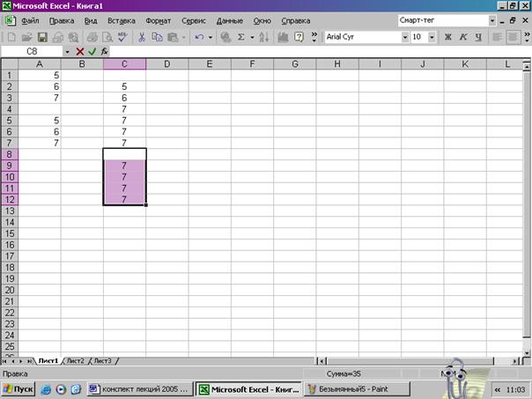Open the Name Box dropdown next to C8
The width and height of the screenshot is (532, 399).
68,52
